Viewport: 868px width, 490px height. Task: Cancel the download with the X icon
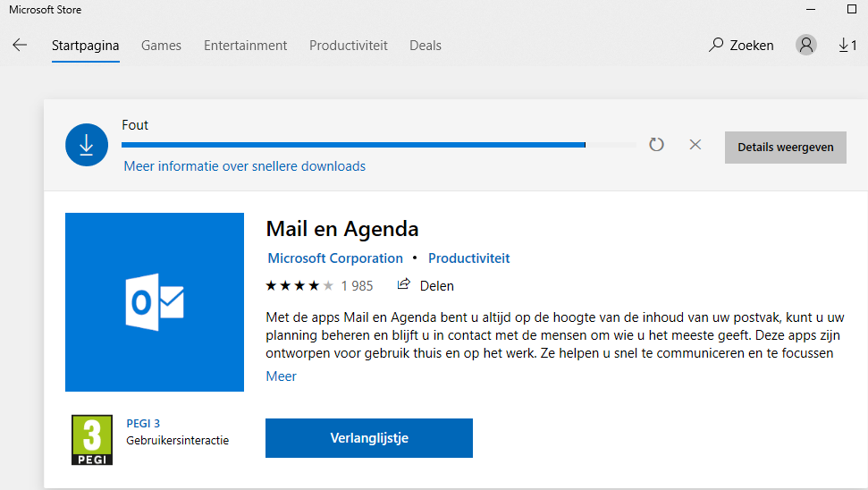point(695,145)
